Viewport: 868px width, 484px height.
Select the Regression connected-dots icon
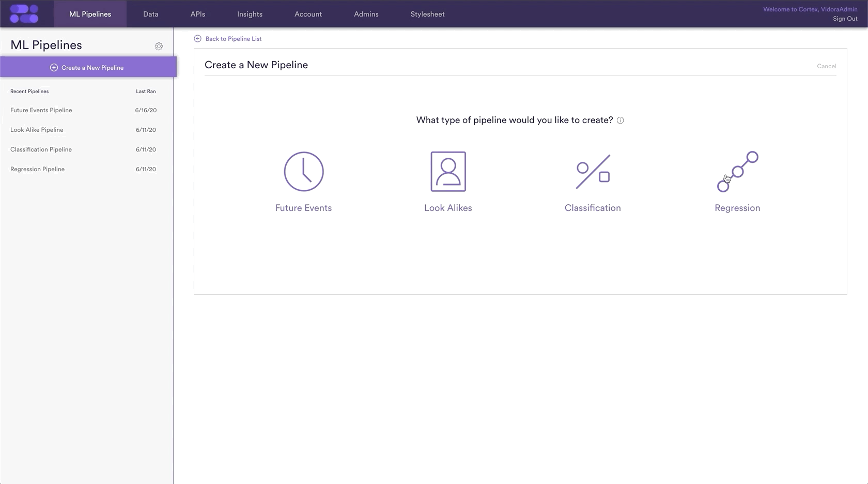click(737, 172)
